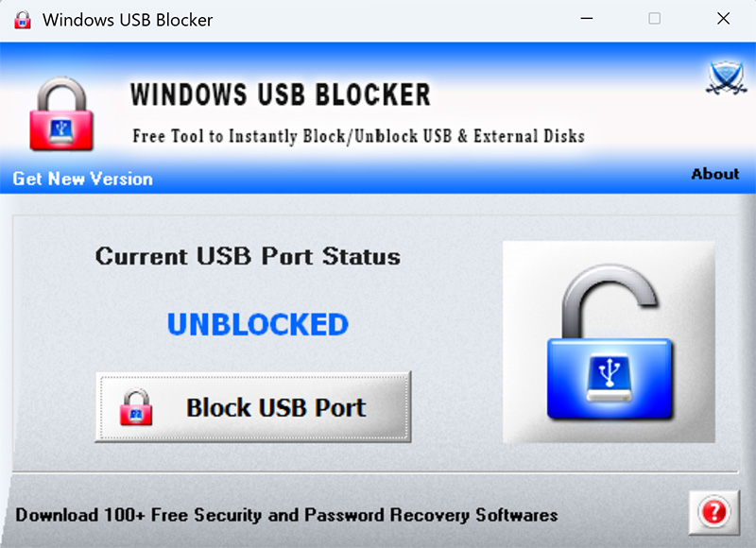Image resolution: width=756 pixels, height=548 pixels.
Task: Open the About page
Action: (x=714, y=174)
